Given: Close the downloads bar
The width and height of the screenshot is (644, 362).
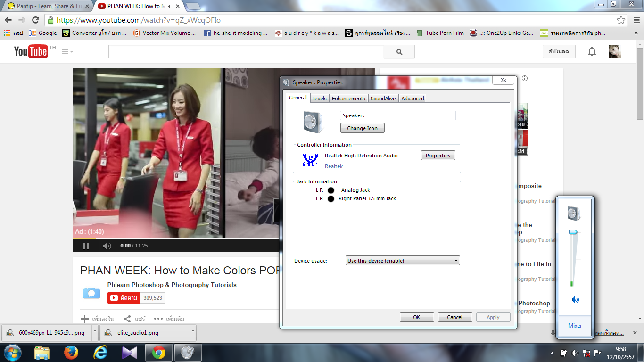Looking at the screenshot, I should coord(635,333).
